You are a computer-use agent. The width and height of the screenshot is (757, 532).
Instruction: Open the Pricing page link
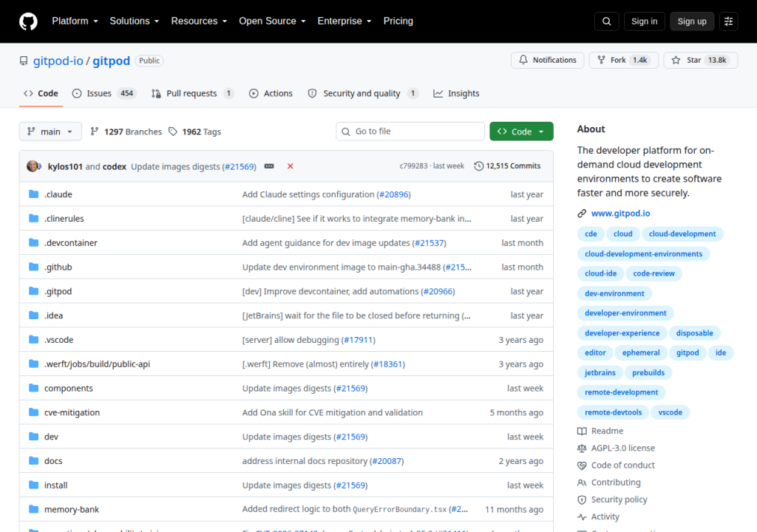pyautogui.click(x=398, y=21)
